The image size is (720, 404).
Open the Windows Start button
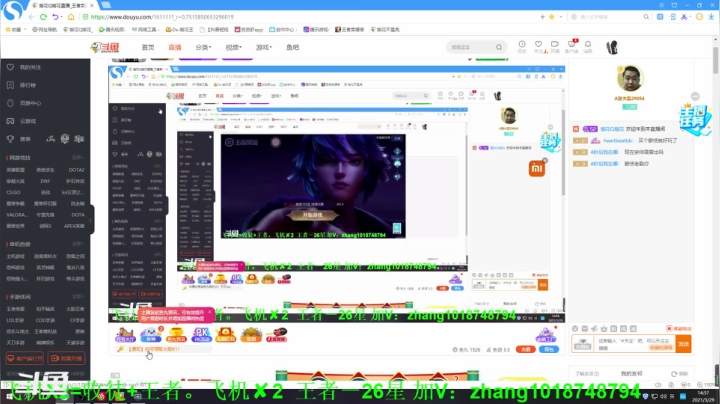pos(9,396)
